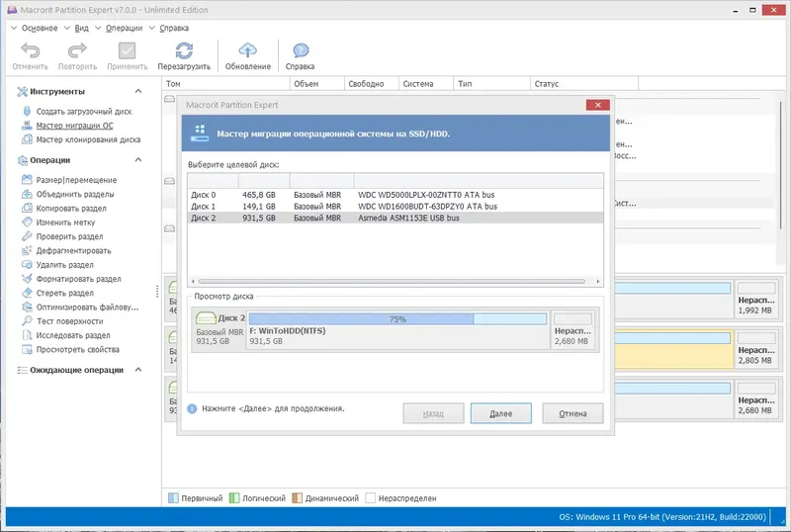Image resolution: width=791 pixels, height=532 pixels.
Task: Select the Диск 1 WDC WD1600BUDT row
Action: click(x=395, y=207)
